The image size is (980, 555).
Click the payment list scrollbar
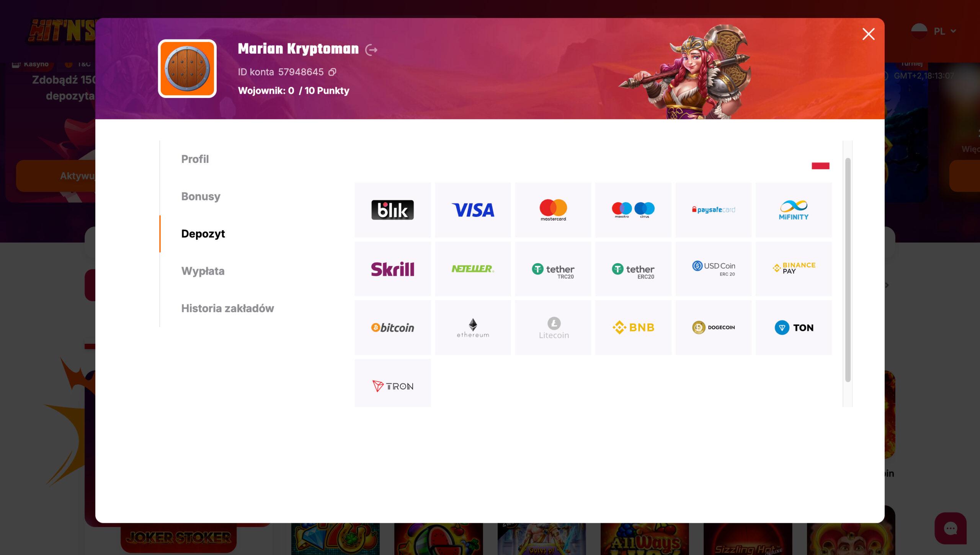848,270
